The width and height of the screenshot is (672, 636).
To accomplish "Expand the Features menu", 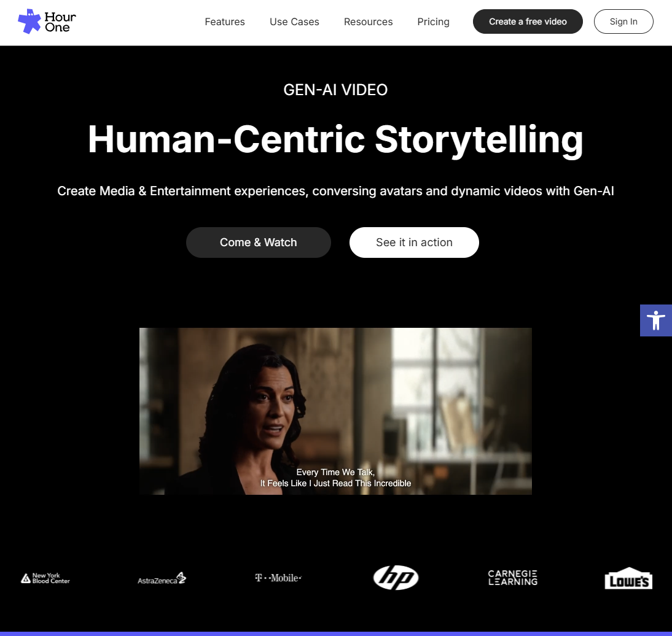I will click(x=225, y=21).
